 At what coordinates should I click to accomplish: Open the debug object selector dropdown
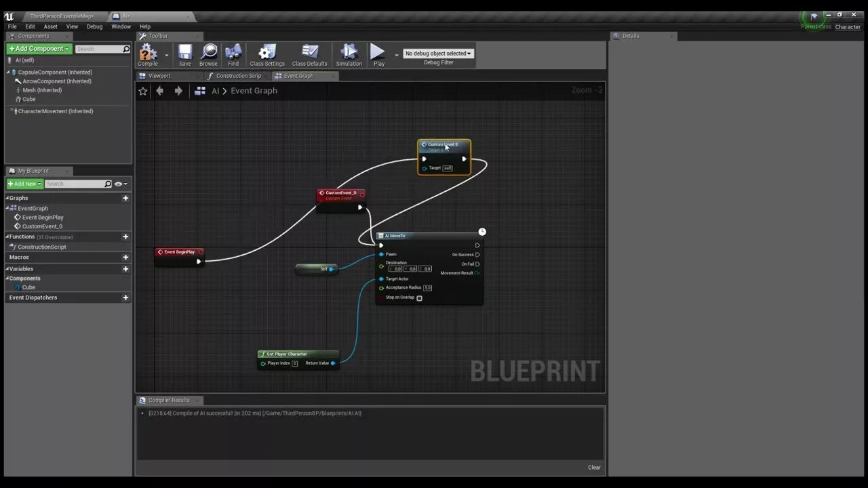pos(438,53)
